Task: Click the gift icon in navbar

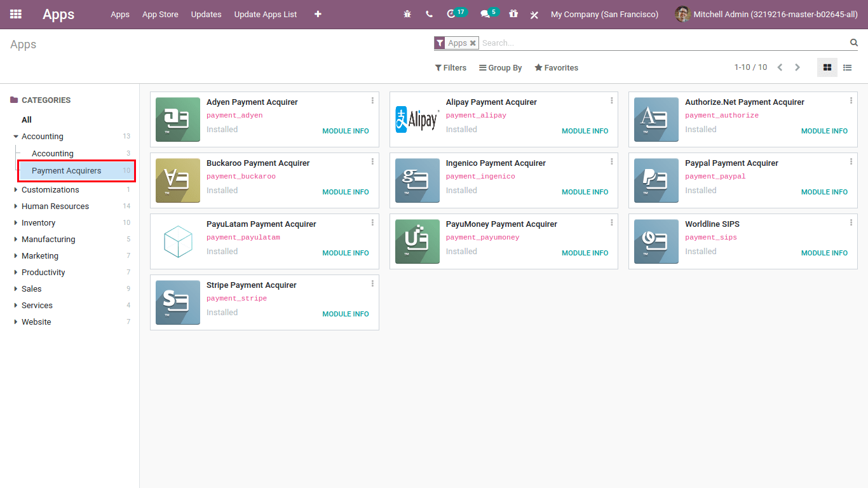Action: coord(513,14)
